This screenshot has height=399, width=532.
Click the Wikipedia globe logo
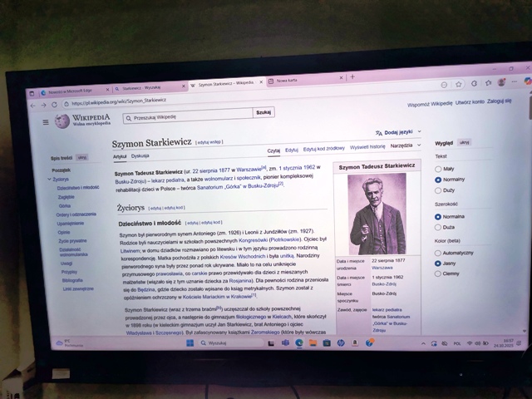coord(61,121)
